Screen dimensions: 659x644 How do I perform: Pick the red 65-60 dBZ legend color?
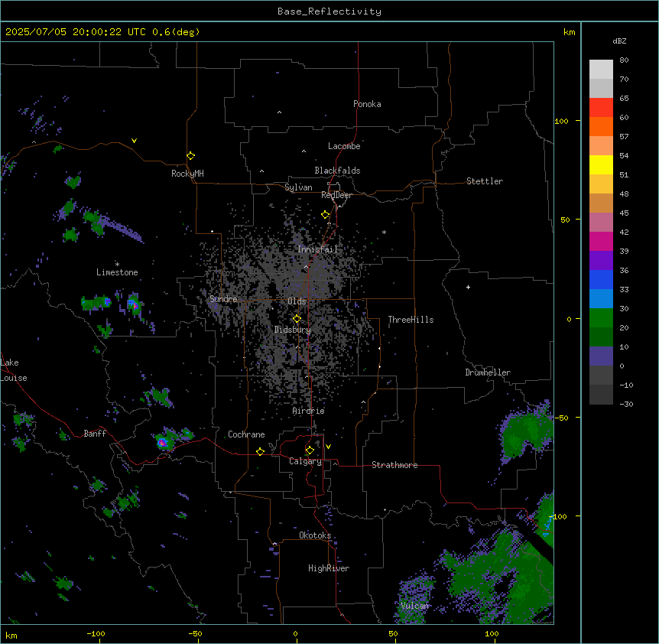[x=601, y=108]
